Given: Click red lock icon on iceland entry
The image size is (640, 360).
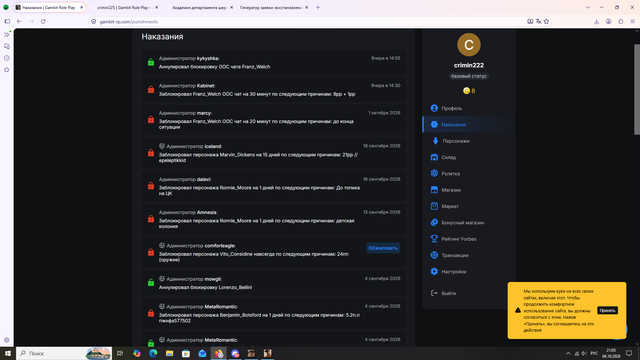Looking at the screenshot, I should coord(151,153).
